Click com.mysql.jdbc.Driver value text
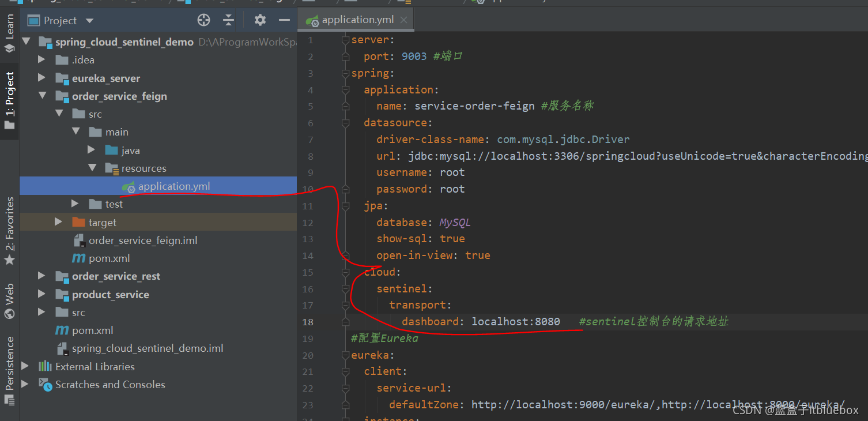The width and height of the screenshot is (868, 421). [563, 140]
